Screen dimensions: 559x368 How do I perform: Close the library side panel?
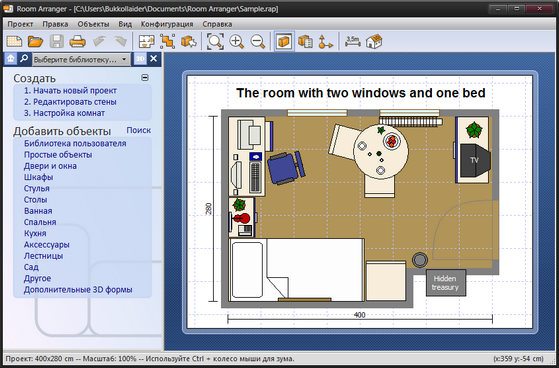pyautogui.click(x=154, y=58)
